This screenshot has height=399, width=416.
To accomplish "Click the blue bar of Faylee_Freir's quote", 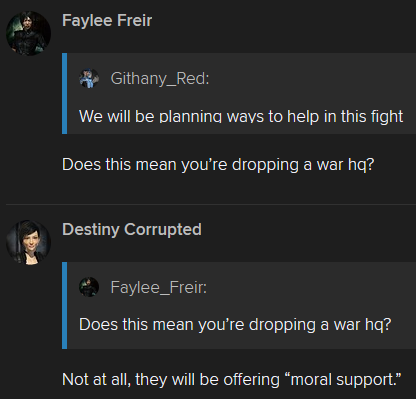I will click(x=64, y=305).
